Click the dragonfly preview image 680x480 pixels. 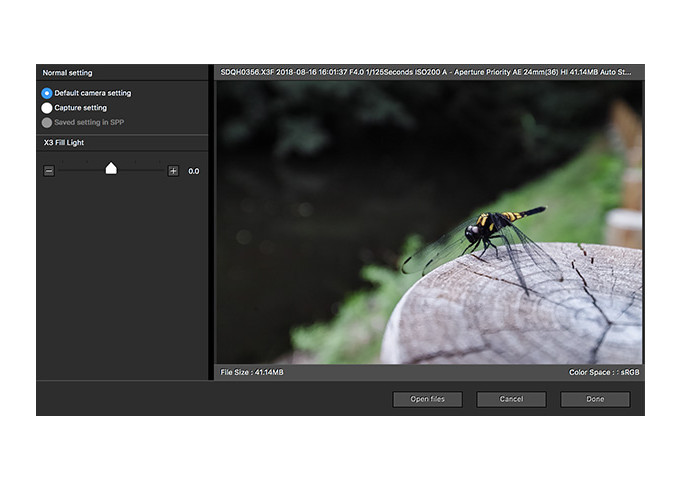[429, 222]
